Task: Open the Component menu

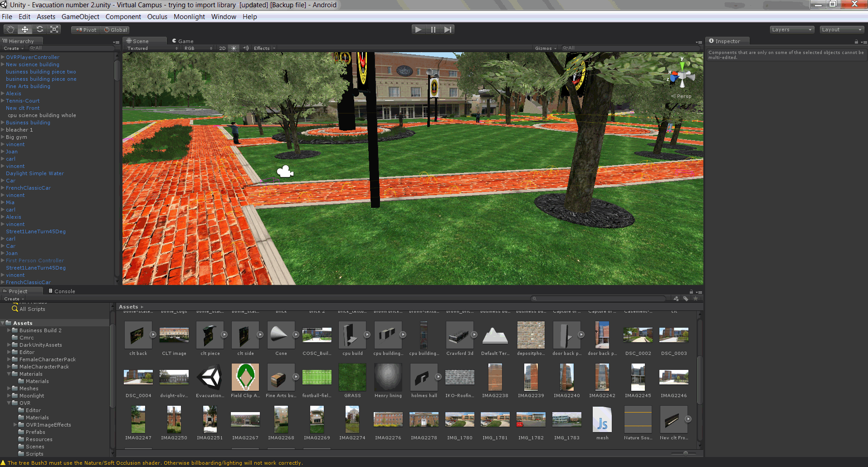Action: click(x=123, y=17)
